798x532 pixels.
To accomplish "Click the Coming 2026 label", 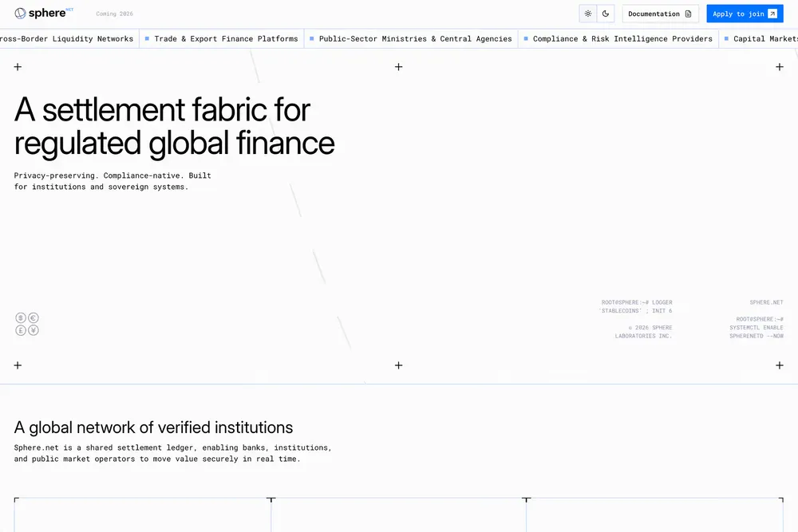I will [114, 14].
